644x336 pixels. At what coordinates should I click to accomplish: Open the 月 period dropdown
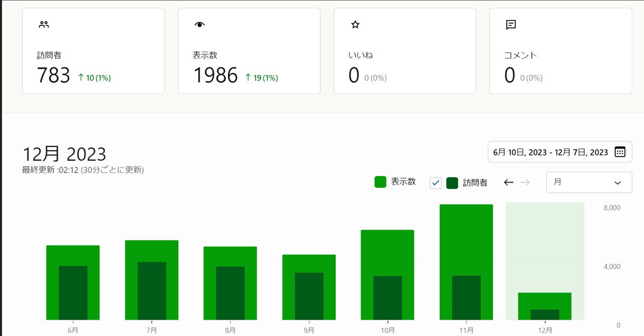click(589, 182)
